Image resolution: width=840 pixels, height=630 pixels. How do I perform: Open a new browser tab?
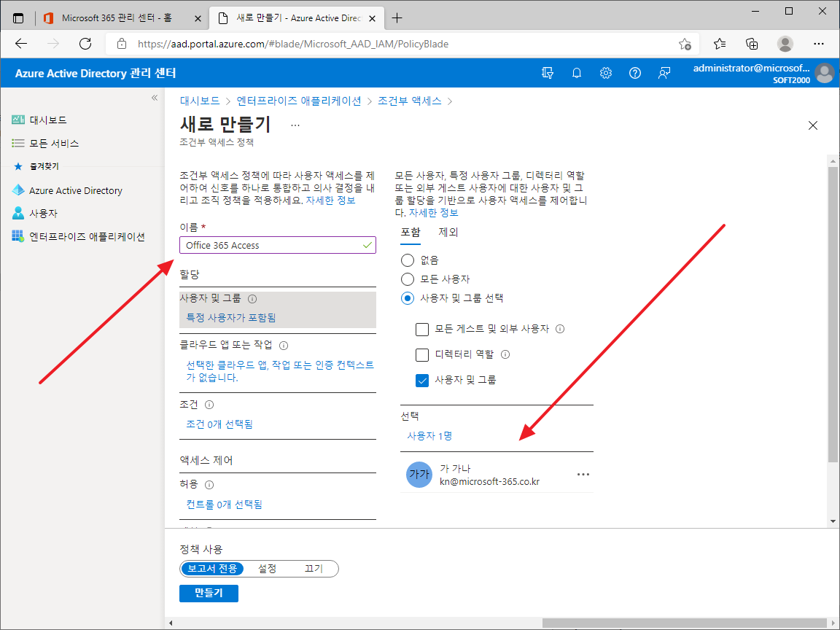(397, 18)
